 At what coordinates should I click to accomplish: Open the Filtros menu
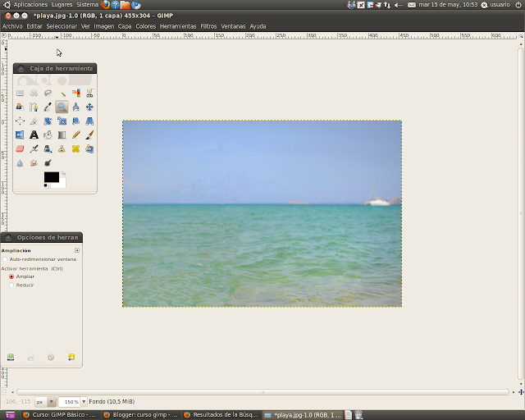tap(208, 26)
